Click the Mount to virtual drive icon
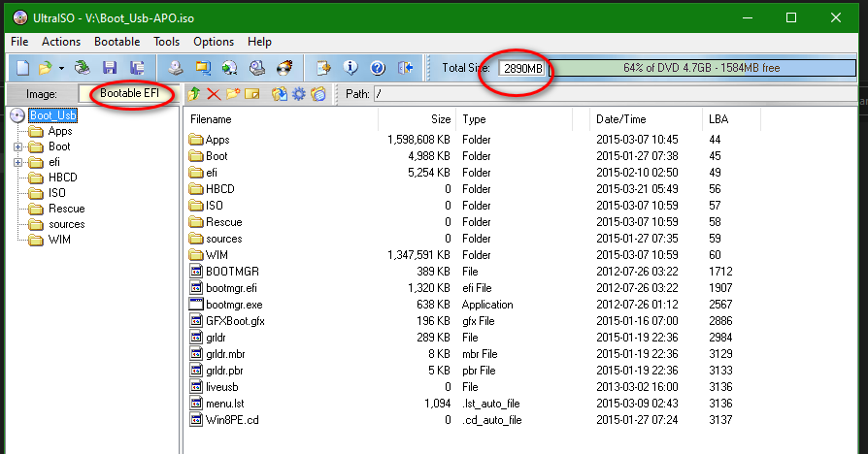Viewport: 868px width, 454px height. pyautogui.click(x=257, y=68)
